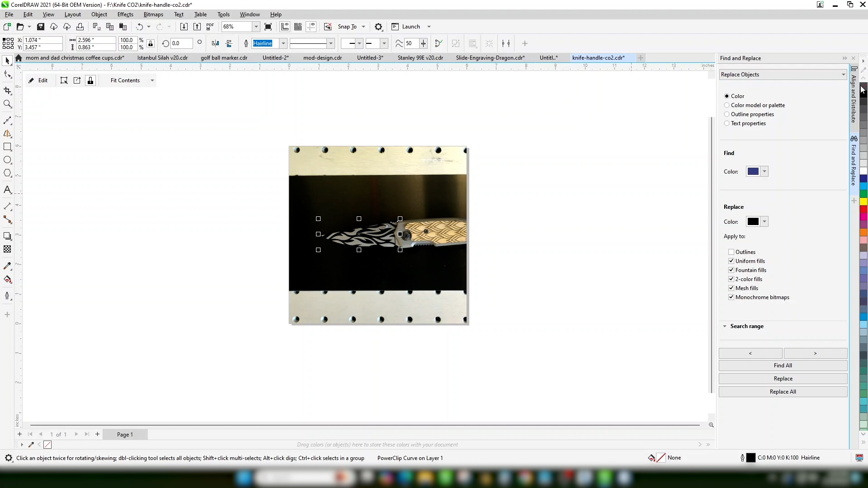Pick the Crop tool in toolbox
Image resolution: width=868 pixels, height=488 pixels.
tap(7, 90)
